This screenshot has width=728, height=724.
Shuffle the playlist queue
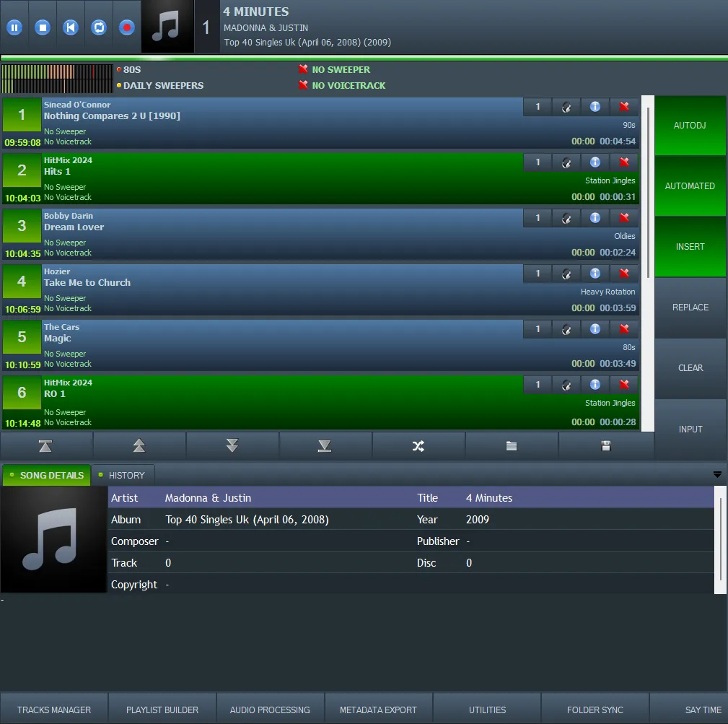pos(418,446)
